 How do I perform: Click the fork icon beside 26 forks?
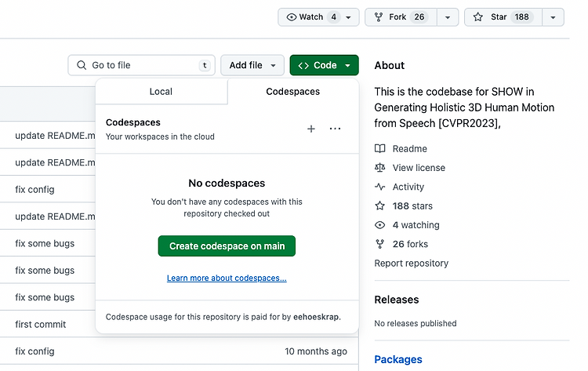pyautogui.click(x=380, y=244)
